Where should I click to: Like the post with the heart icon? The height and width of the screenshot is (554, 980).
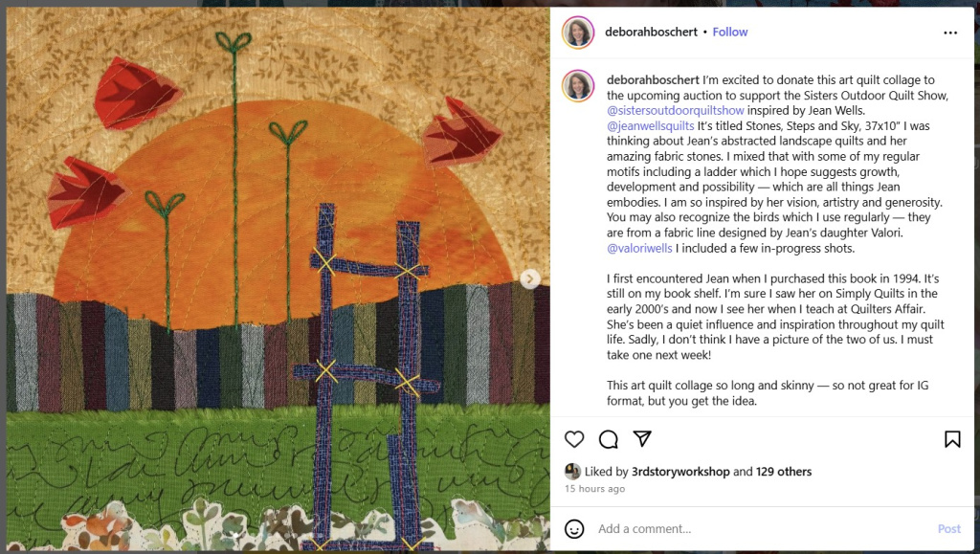point(574,439)
